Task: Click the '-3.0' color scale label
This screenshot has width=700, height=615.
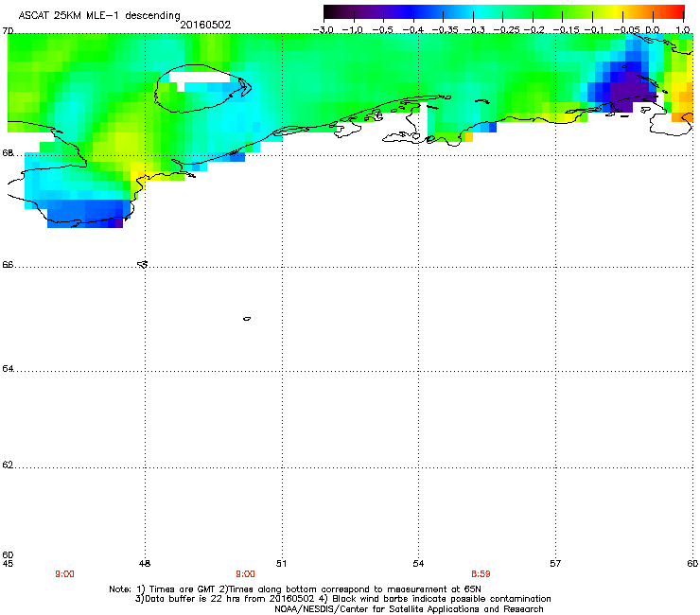Action: (323, 30)
